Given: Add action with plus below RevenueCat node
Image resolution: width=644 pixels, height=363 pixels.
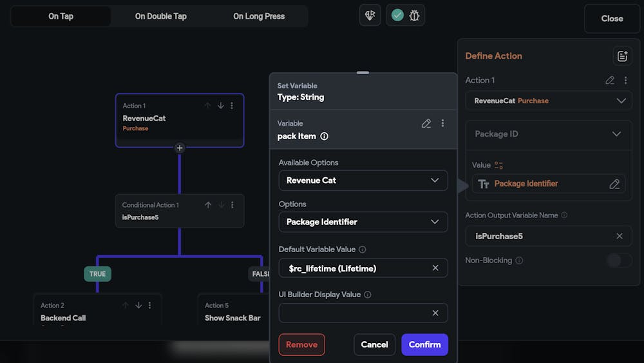Looking at the screenshot, I should pyautogui.click(x=180, y=148).
